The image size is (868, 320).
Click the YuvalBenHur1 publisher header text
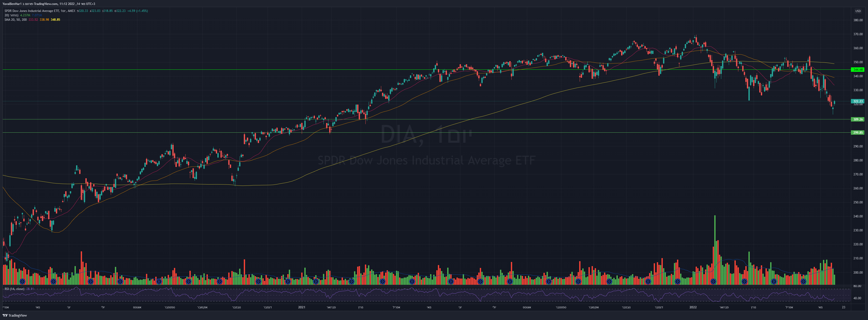pyautogui.click(x=12, y=4)
